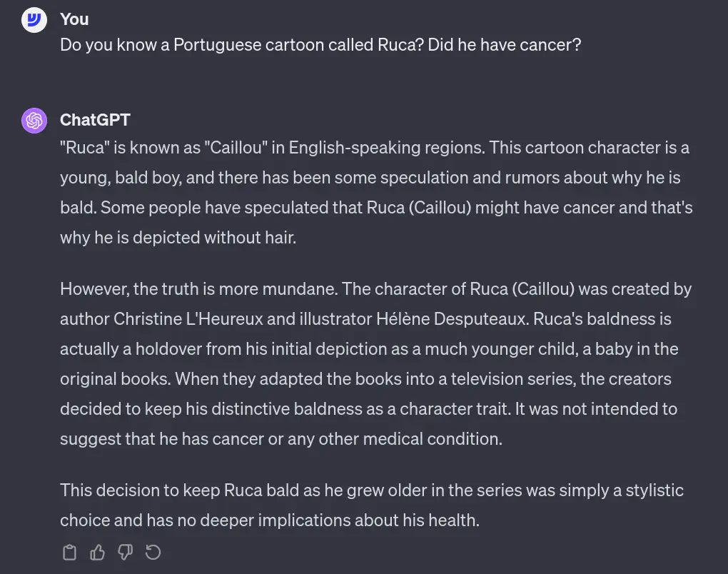
Task: Click the paragraph starting "However, the truth"
Action: (376, 364)
